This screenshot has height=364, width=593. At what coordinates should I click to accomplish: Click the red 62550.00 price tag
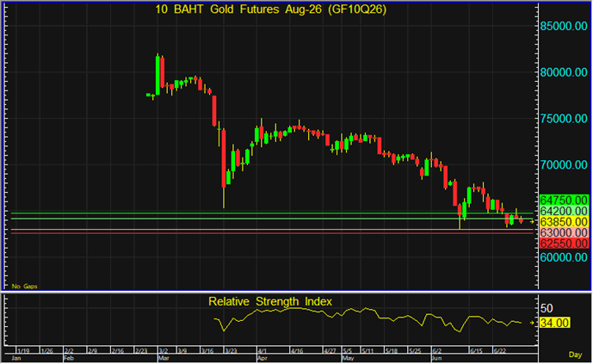(564, 244)
